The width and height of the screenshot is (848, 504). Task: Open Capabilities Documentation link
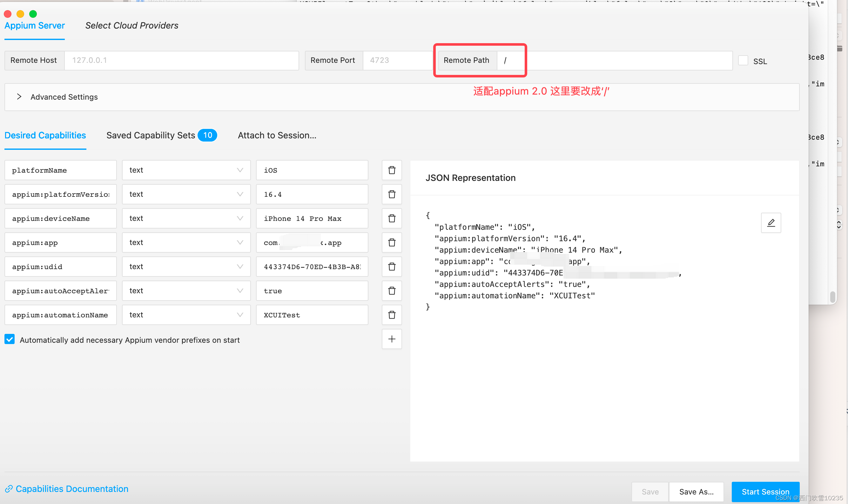[x=67, y=489]
